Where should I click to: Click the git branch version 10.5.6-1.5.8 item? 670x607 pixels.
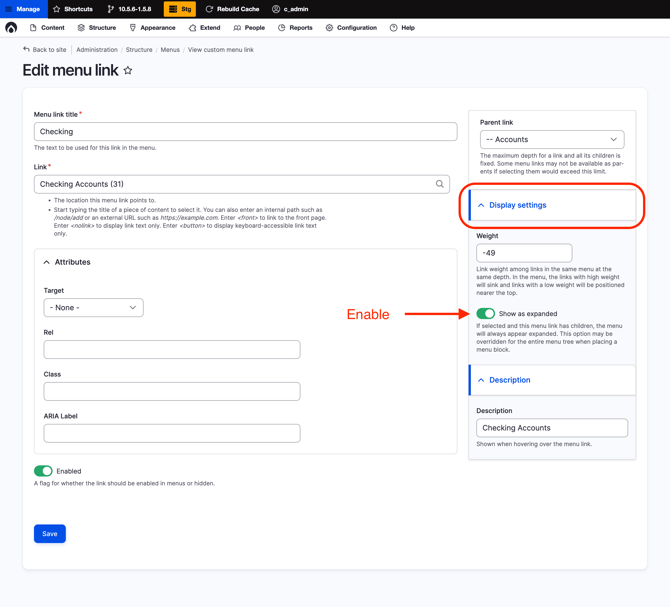[x=129, y=9]
